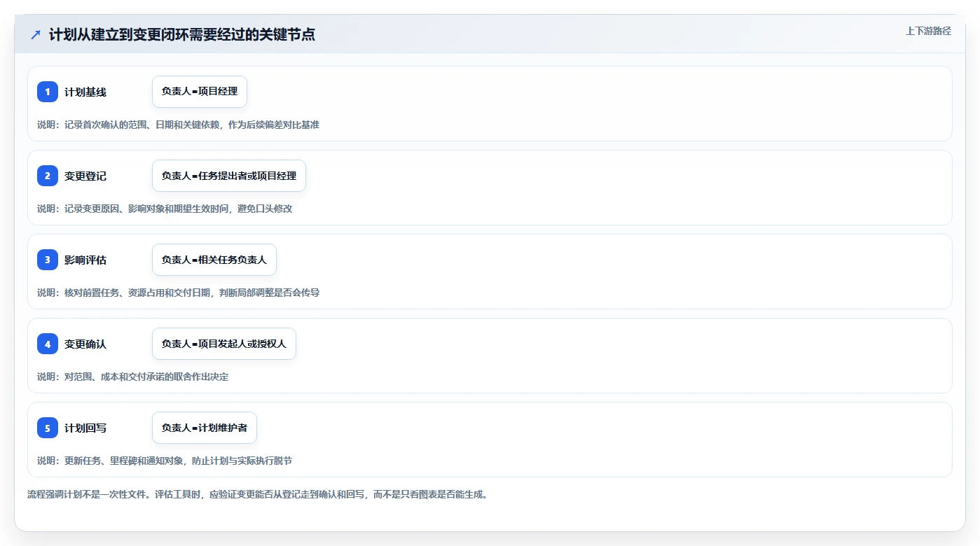The height and width of the screenshot is (546, 980).
Task: Click the description starting 更新任务、里程碑
Action: (x=165, y=461)
